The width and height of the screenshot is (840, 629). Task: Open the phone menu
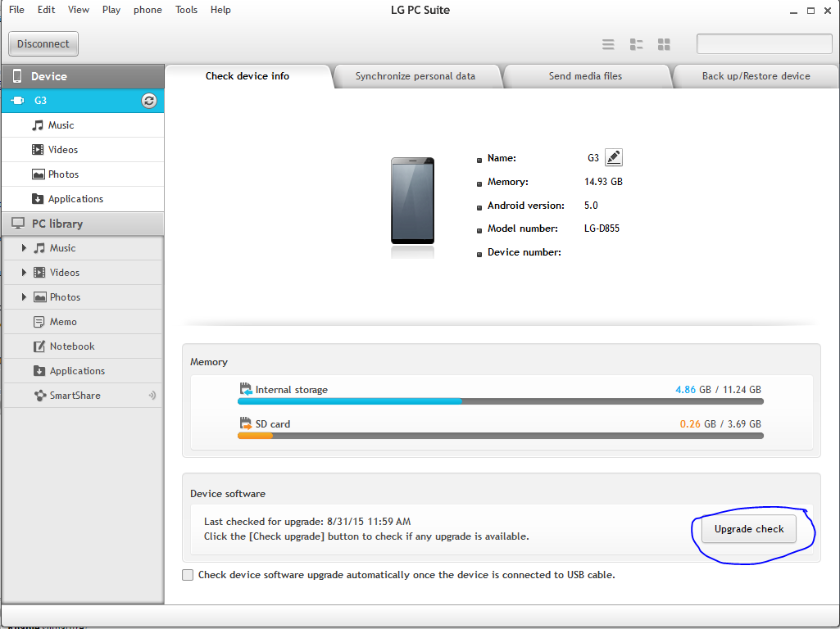(148, 10)
